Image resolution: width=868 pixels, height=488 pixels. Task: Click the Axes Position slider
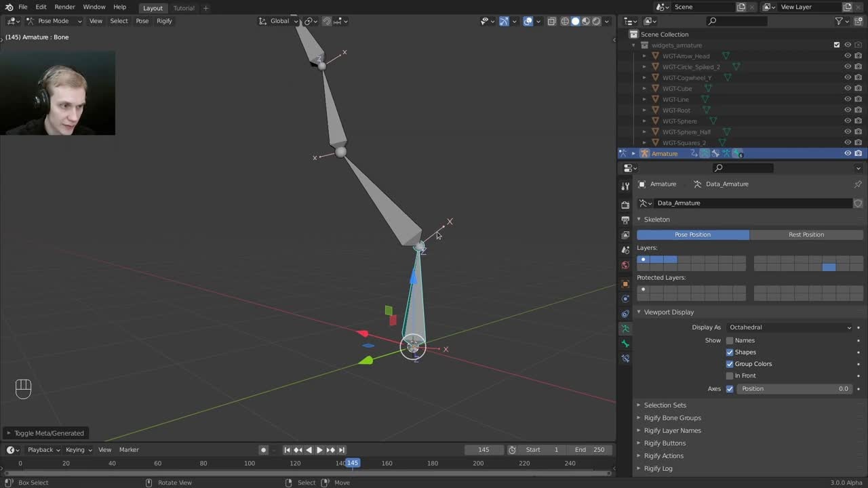point(793,389)
